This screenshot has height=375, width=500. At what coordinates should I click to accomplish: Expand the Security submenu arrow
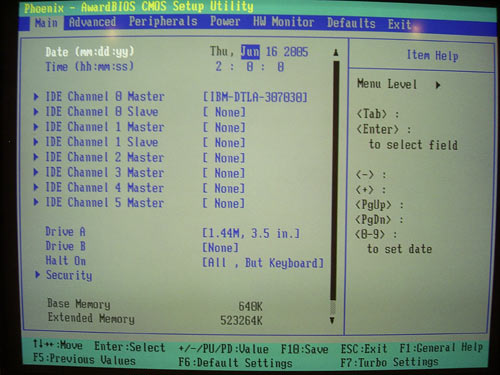37,275
